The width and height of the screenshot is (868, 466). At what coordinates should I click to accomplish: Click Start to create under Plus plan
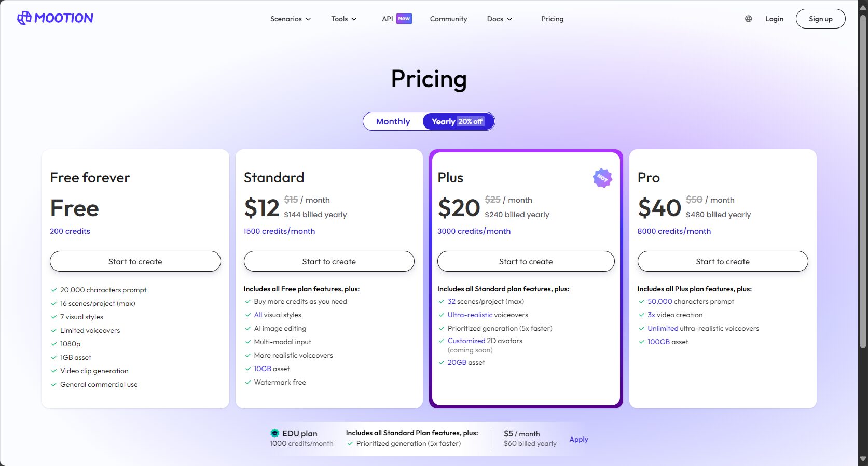(x=526, y=261)
